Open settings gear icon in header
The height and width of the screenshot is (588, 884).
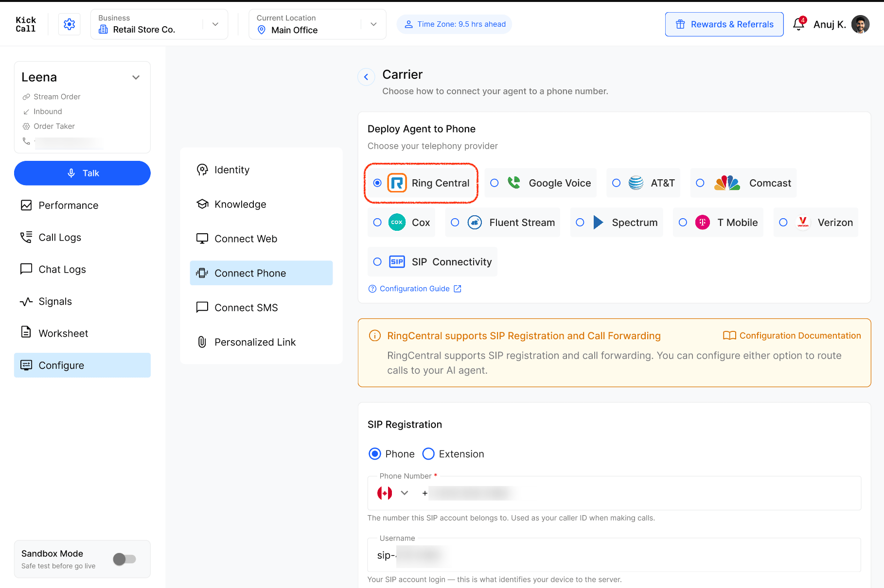point(69,24)
